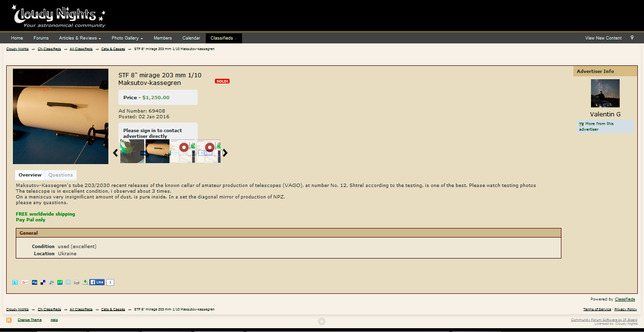Select the first green-tinted thumbnail
The image size is (644, 332).
[132, 151]
